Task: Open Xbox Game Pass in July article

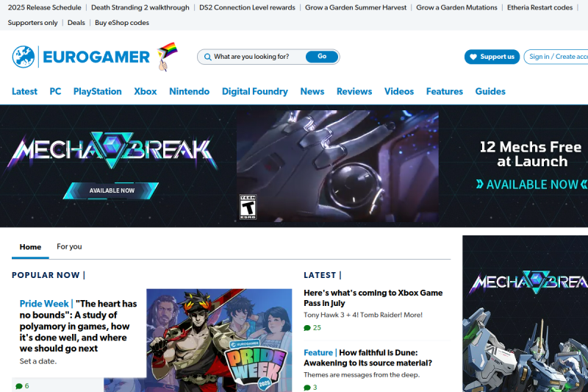Action: (x=373, y=298)
